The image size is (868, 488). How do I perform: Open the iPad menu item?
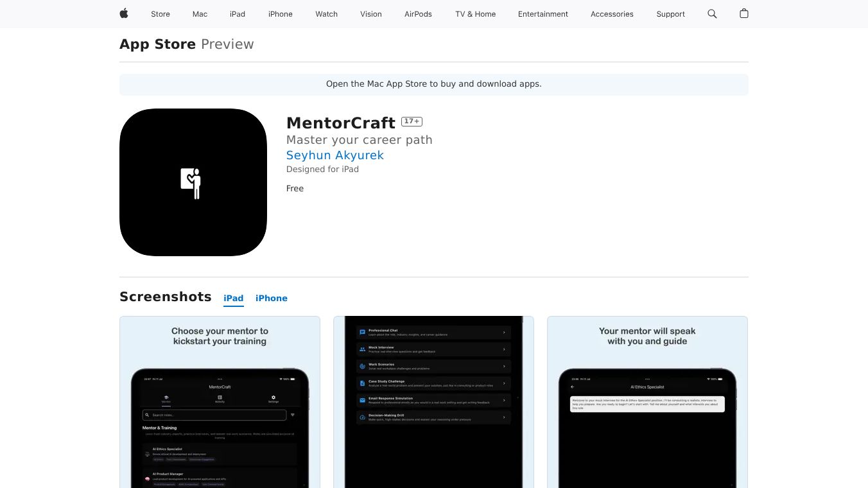point(238,14)
